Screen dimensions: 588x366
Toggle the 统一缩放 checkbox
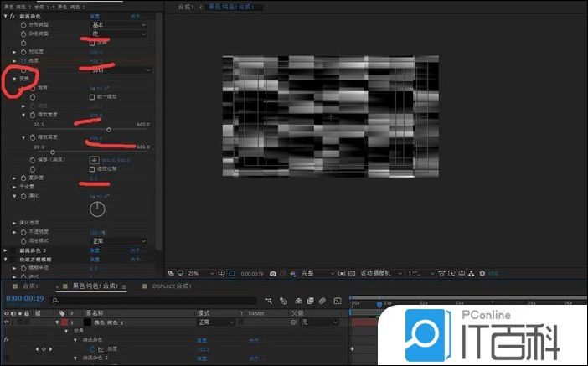point(93,97)
